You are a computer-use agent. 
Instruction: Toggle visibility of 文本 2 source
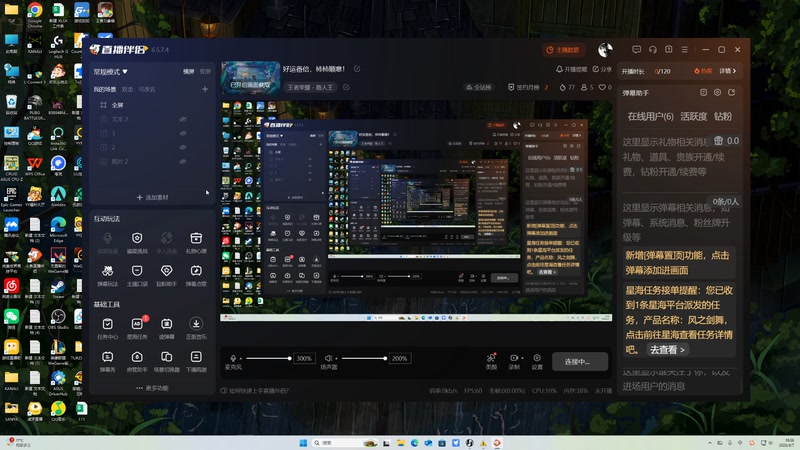tap(183, 119)
